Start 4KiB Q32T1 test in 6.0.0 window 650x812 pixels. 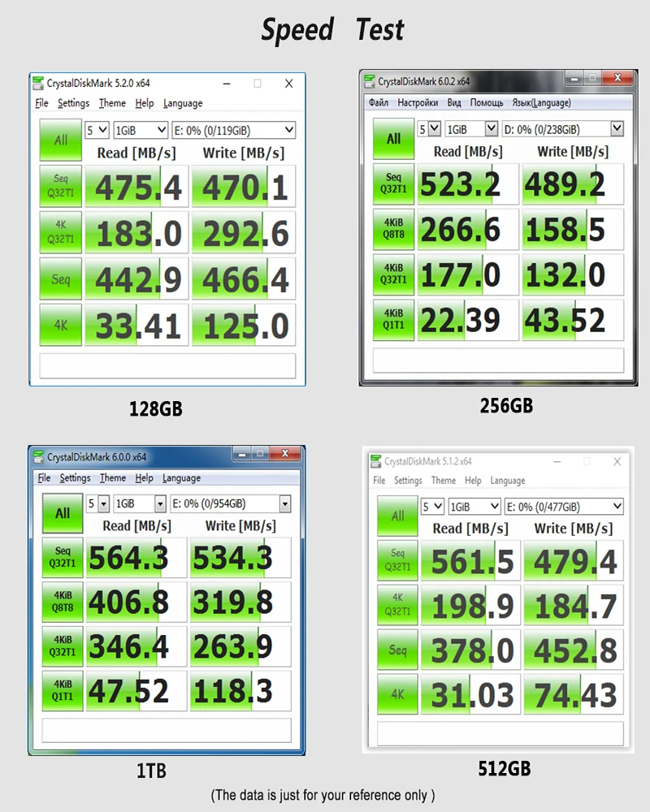[x=63, y=646]
